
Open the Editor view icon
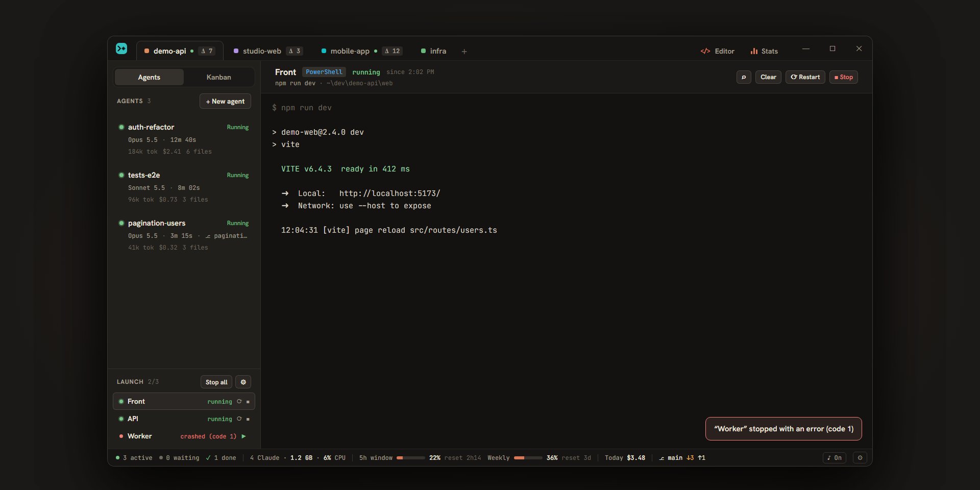pyautogui.click(x=705, y=51)
